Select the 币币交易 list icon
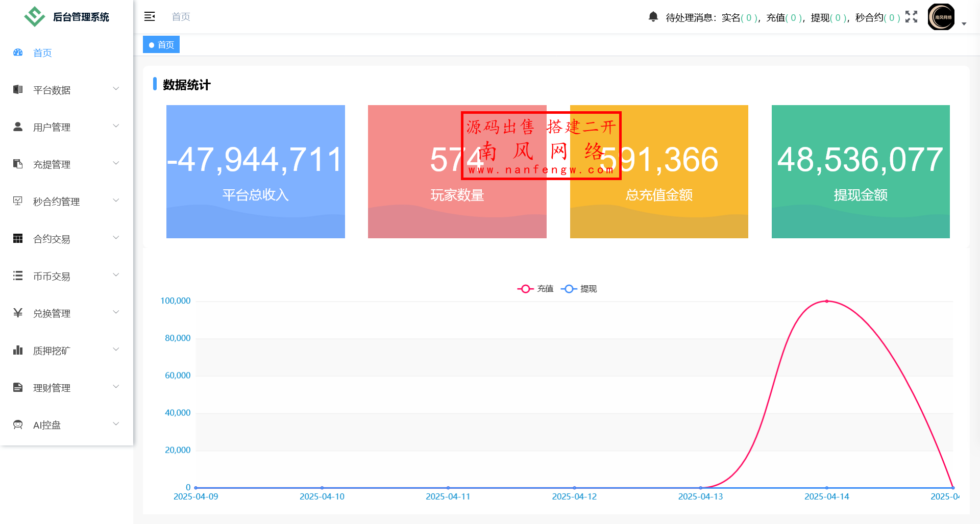 [x=18, y=276]
